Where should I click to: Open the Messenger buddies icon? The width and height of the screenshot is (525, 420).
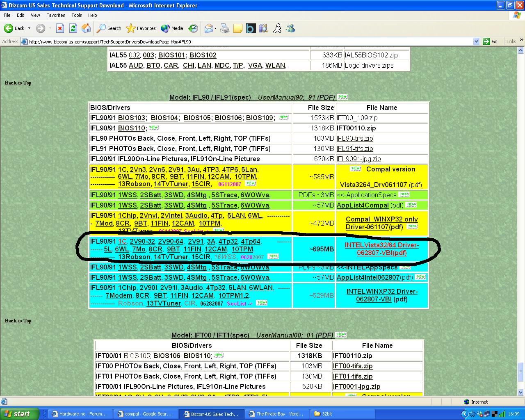tap(291, 28)
